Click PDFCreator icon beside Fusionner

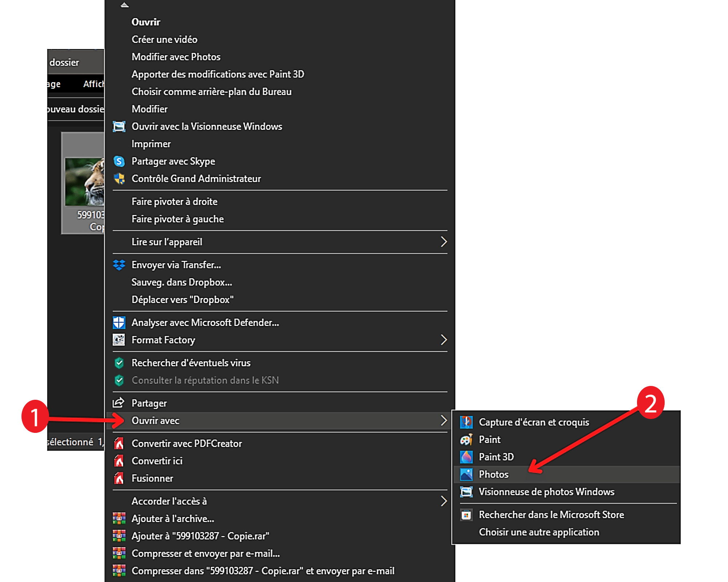coord(119,478)
